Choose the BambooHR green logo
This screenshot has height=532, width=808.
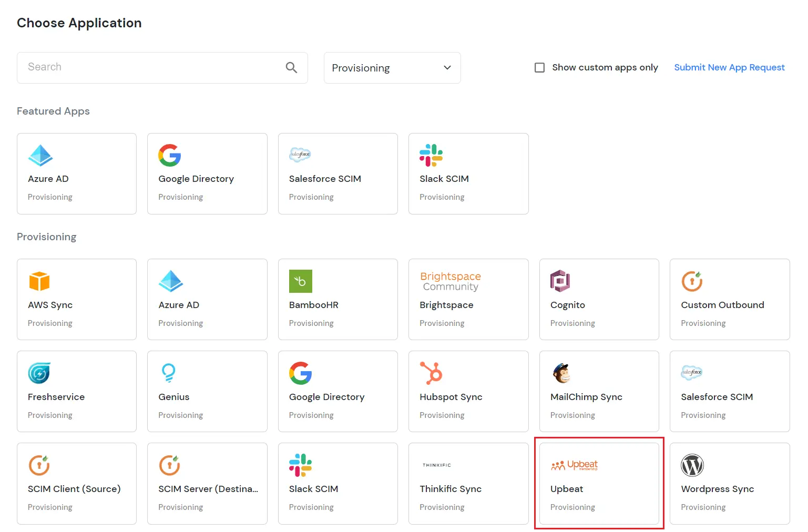pos(301,281)
